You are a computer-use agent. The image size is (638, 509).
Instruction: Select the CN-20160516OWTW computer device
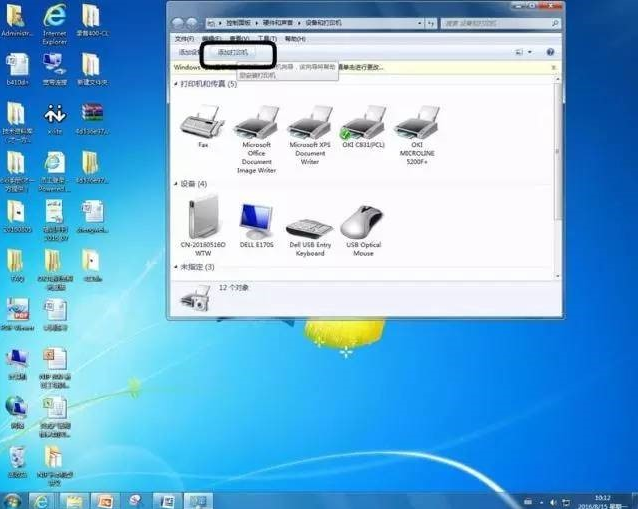click(202, 220)
